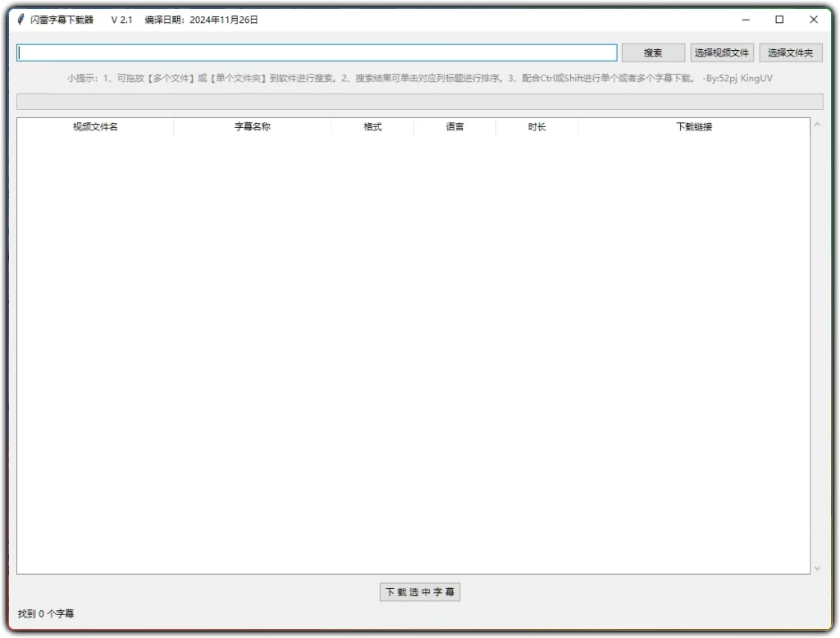The image size is (840, 638).
Task: Open 选择文件夹 to pick a folder
Action: (x=790, y=52)
